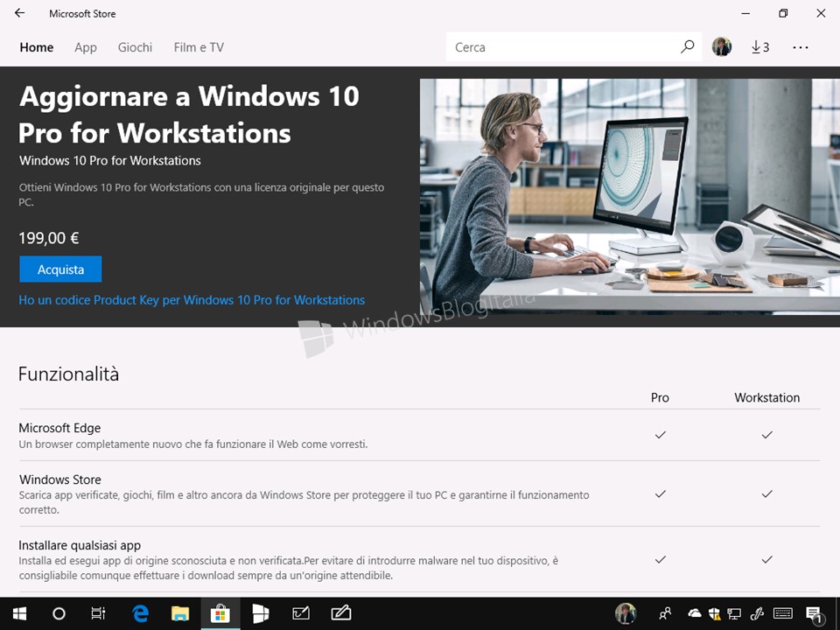840x630 pixels.
Task: Click the Ottieni Windows 10 Pro description text
Action: pyautogui.click(x=201, y=194)
